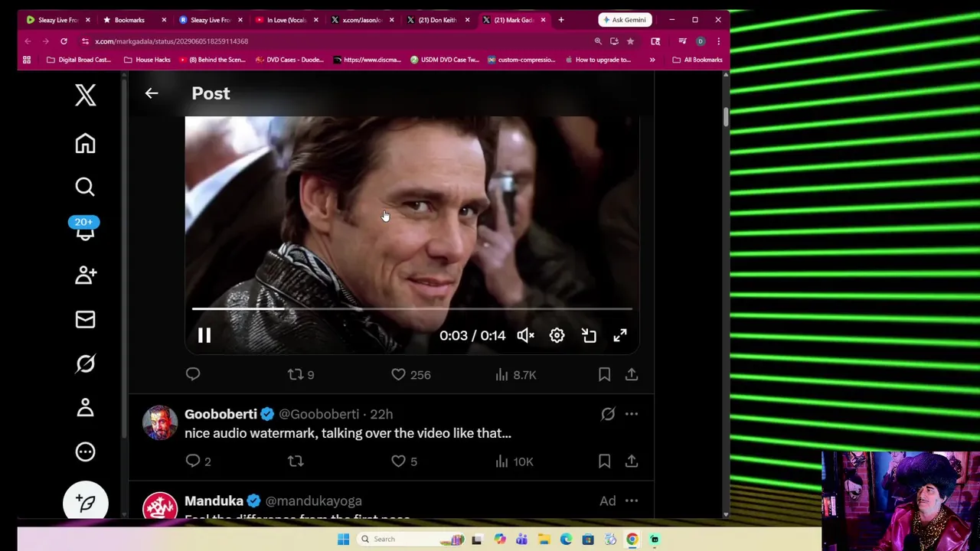Repost Gooboberti's reply
The height and width of the screenshot is (551, 980).
pos(296,461)
